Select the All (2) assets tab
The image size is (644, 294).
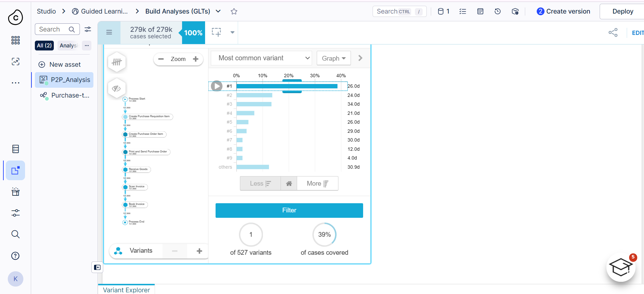44,45
